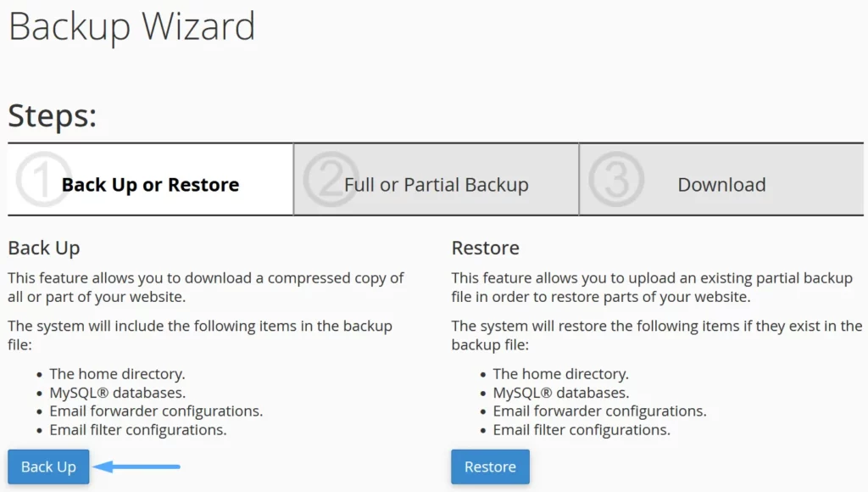Screen dimensions: 868x492
Task: Click the "Steps:" heading
Action: coord(53,115)
